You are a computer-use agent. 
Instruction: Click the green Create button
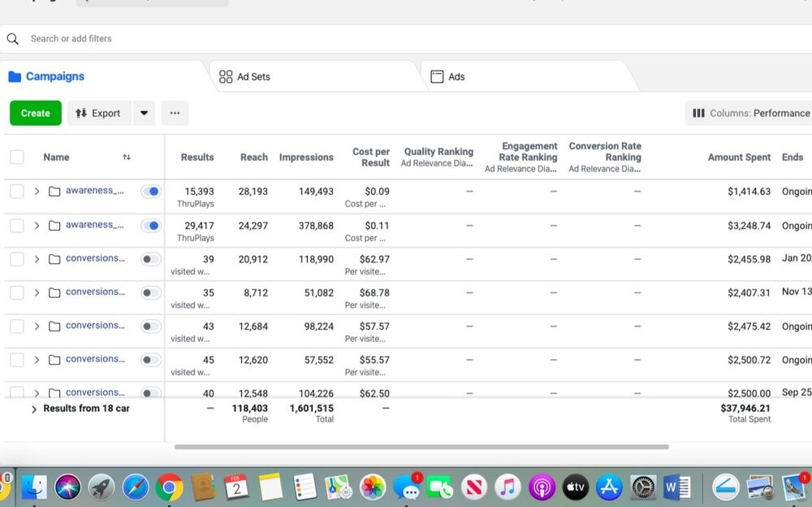[36, 113]
